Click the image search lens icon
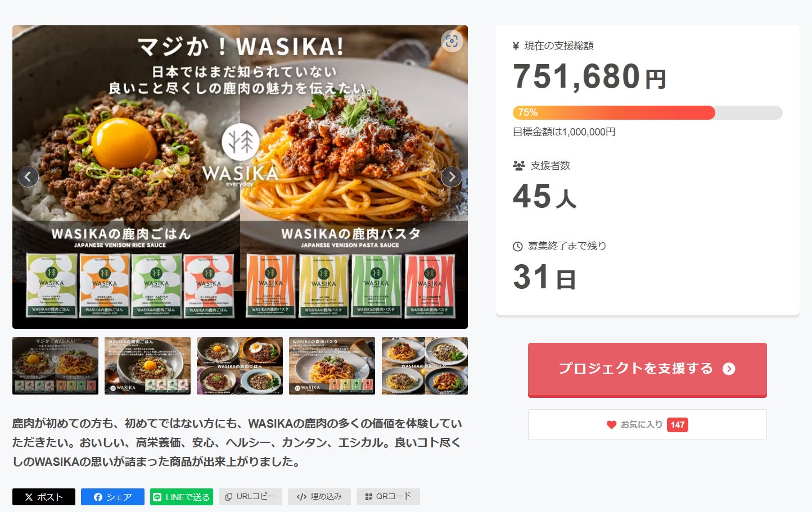Screen dimensions: 812x512 point(452,41)
